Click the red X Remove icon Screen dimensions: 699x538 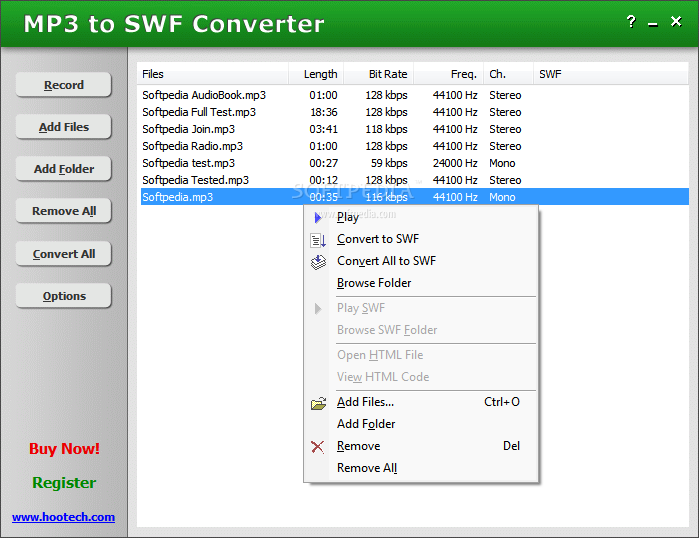coord(317,447)
